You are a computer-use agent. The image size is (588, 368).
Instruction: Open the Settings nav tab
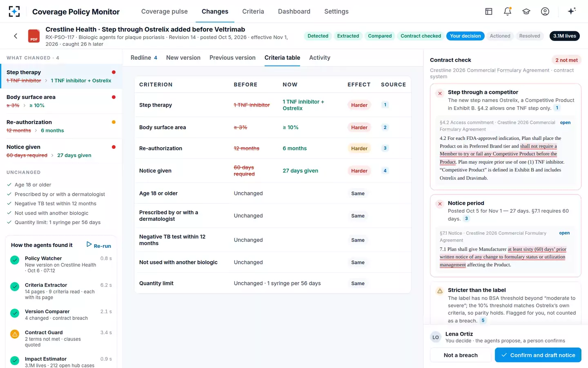tap(336, 11)
